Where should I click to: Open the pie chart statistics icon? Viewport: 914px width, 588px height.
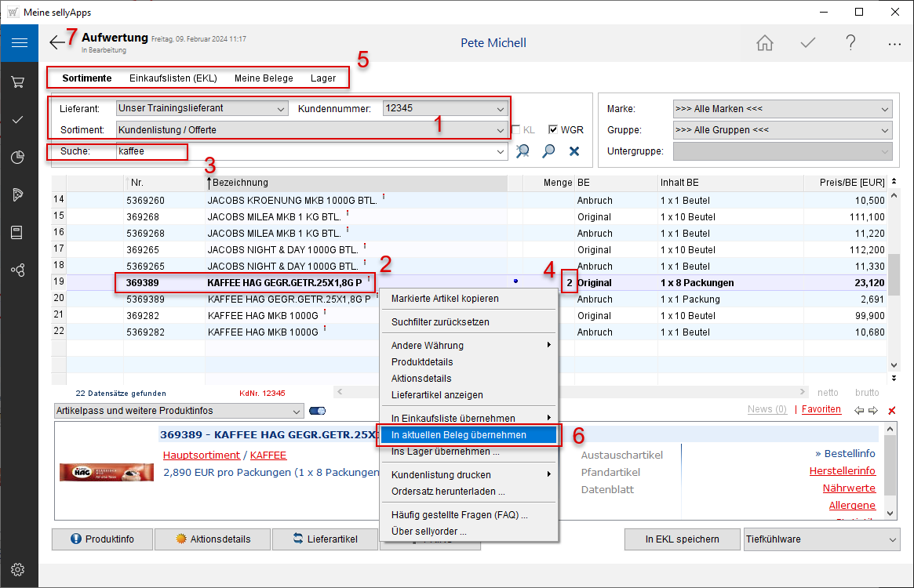[18, 157]
